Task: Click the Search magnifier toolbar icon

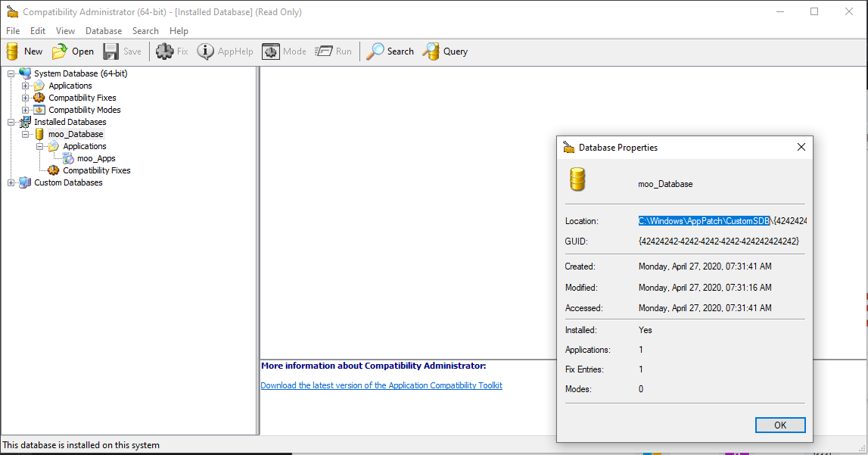Action: [375, 51]
